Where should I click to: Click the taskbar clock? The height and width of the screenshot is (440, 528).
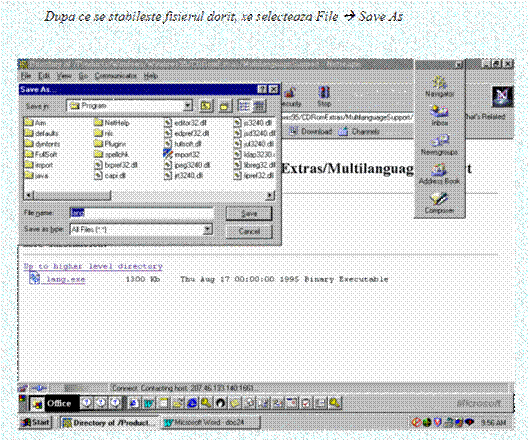(493, 422)
